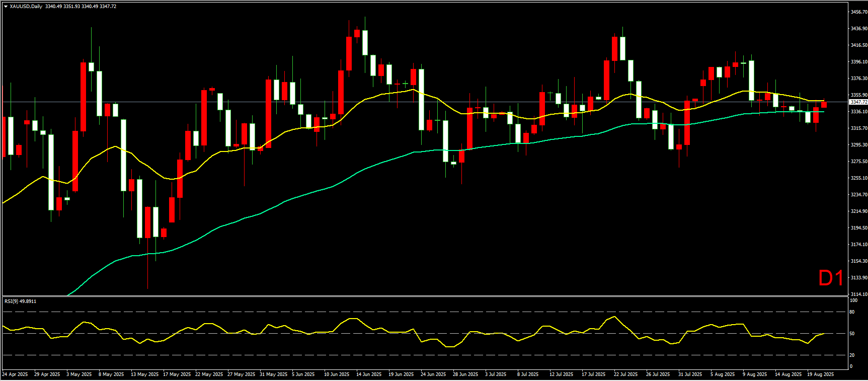Click the 19 Aug 2025 date label
The height and width of the screenshot is (381, 868).
click(820, 374)
